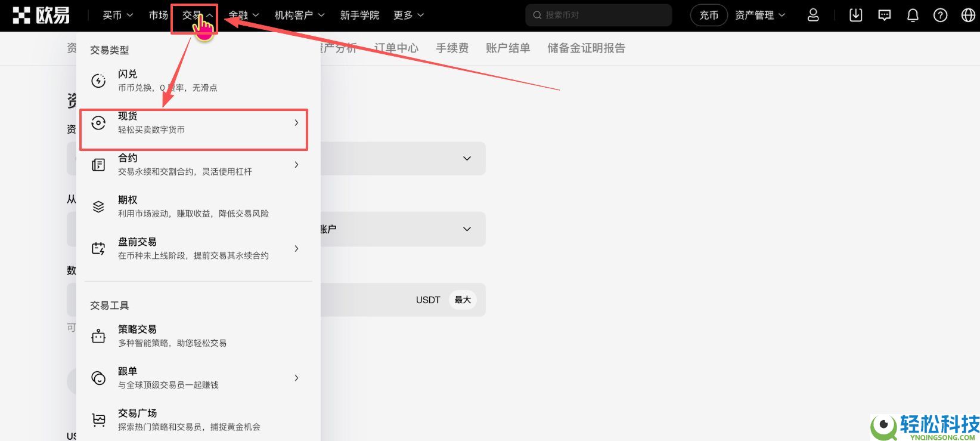The image size is (980, 441).
Task: Click the 现货 spot icon
Action: pyautogui.click(x=98, y=123)
